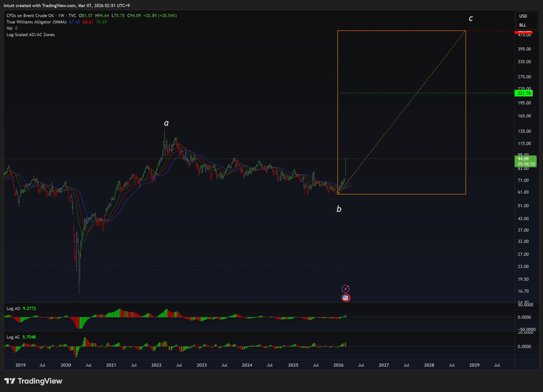This screenshot has height=392, width=543.
Task: Click the 165.00 price axis label
Action: click(524, 116)
